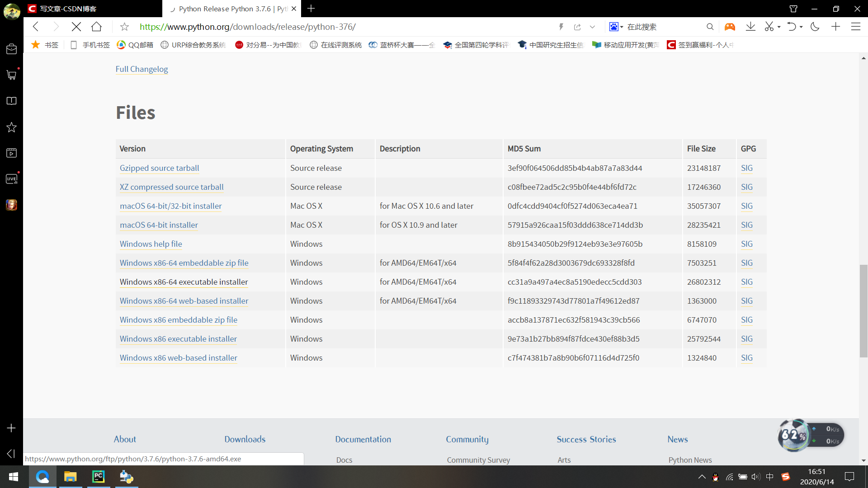Collapse the sidebar with the arrow icon
This screenshot has height=488, width=868.
pyautogui.click(x=11, y=453)
